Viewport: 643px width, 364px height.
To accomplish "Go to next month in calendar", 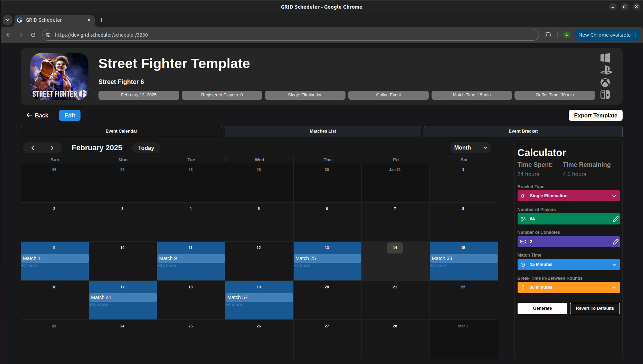I will pyautogui.click(x=52, y=148).
